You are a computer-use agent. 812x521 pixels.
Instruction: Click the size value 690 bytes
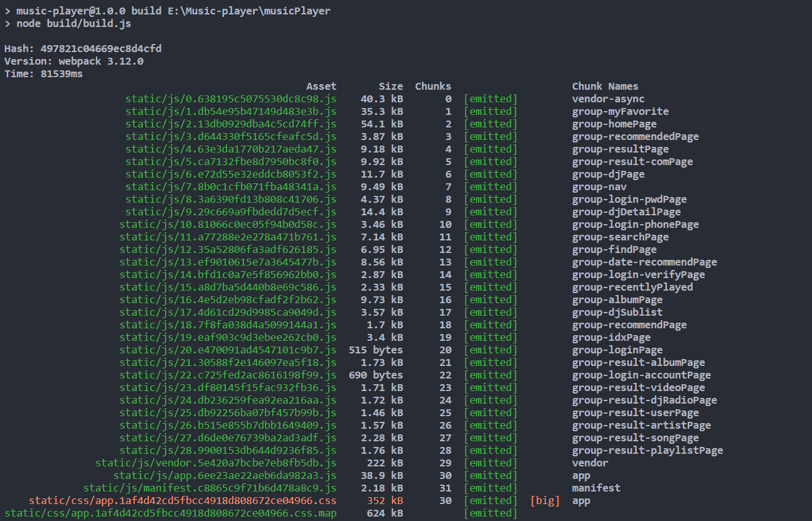[x=376, y=375]
